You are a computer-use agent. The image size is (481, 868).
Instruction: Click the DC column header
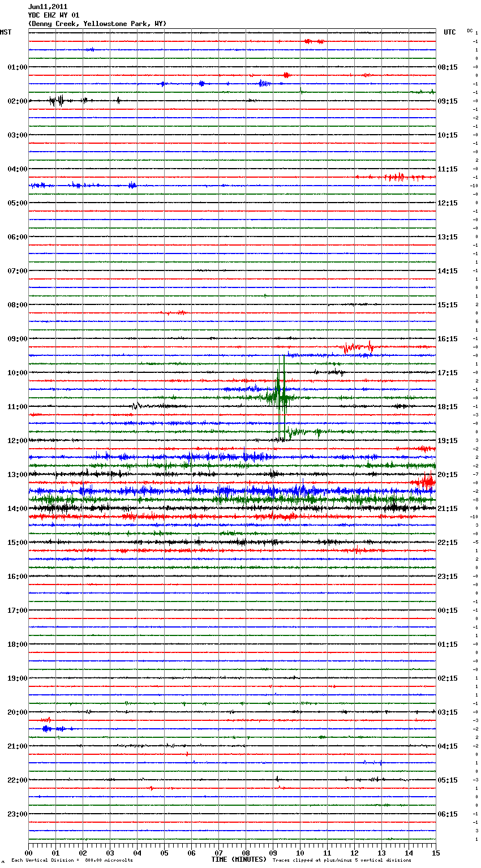pos(470,31)
